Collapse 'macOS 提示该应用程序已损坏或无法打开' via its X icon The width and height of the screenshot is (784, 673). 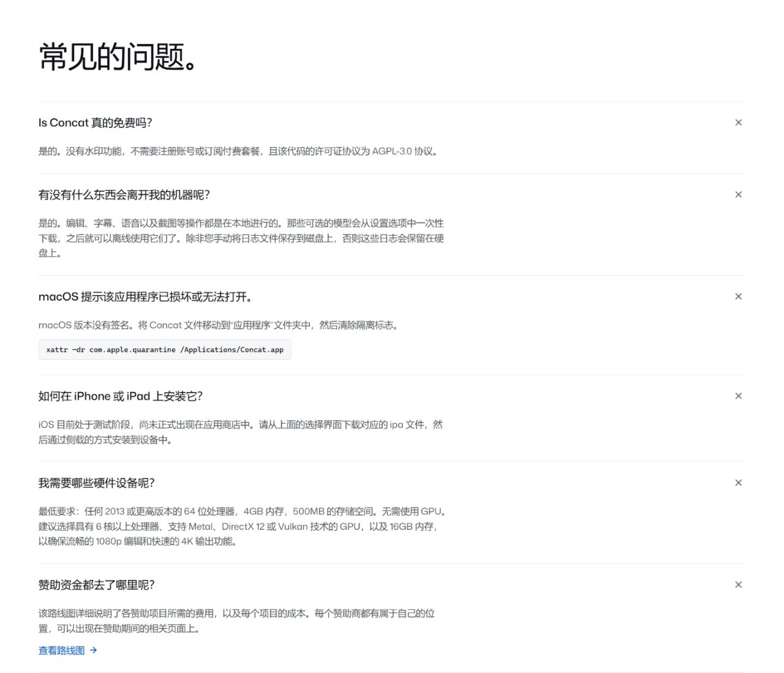point(738,296)
